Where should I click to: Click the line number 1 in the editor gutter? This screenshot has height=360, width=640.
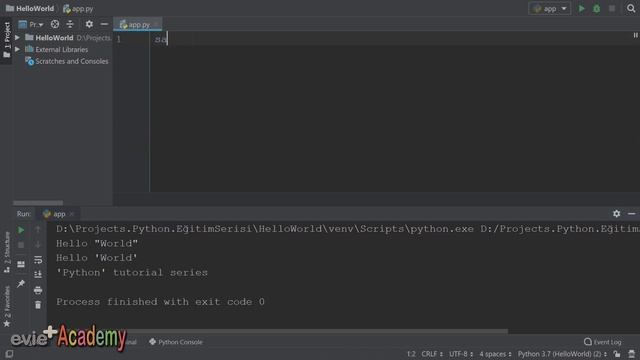(119, 39)
